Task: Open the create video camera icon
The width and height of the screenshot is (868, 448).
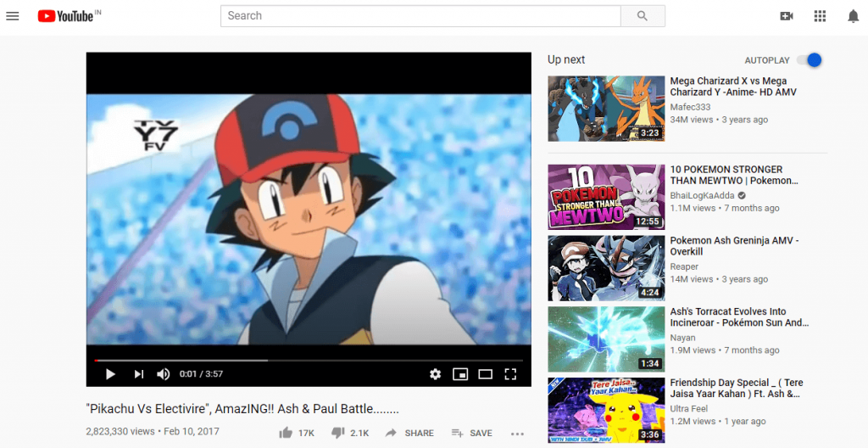Action: pyautogui.click(x=786, y=16)
